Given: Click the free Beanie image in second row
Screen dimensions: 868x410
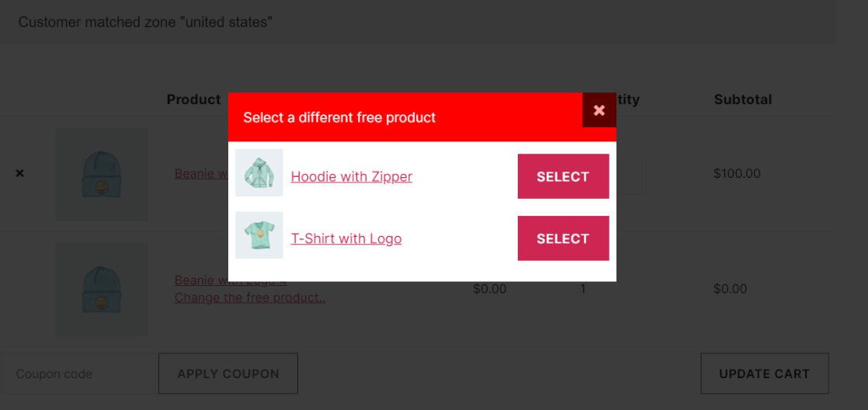Looking at the screenshot, I should (x=102, y=289).
